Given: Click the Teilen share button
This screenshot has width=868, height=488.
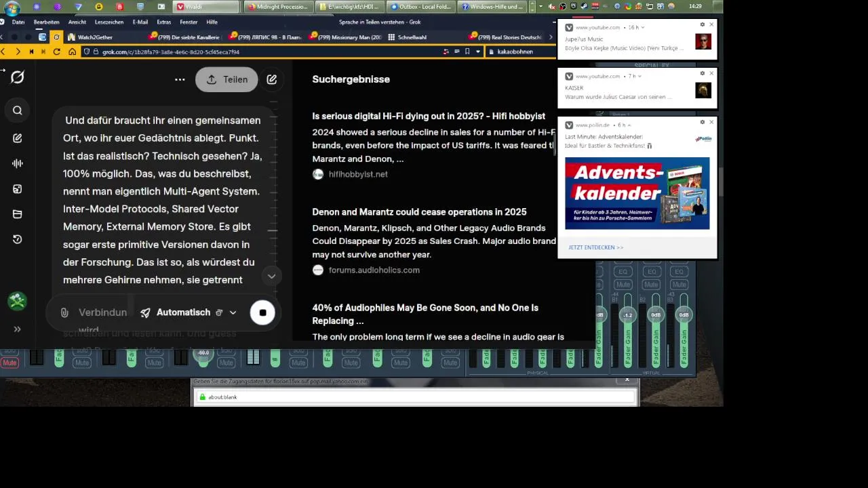Looking at the screenshot, I should point(226,79).
